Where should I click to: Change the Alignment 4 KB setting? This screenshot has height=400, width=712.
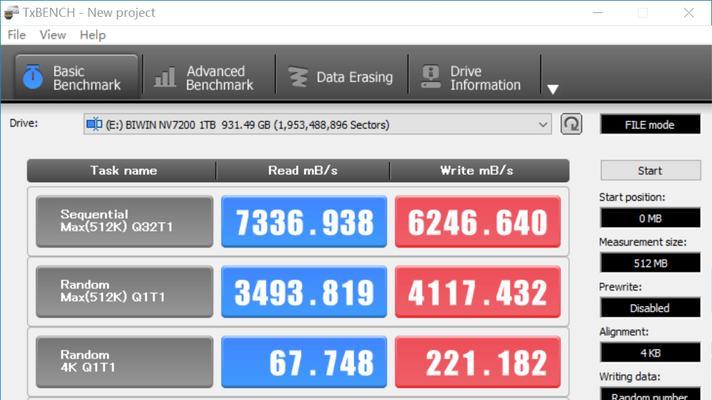coord(650,353)
